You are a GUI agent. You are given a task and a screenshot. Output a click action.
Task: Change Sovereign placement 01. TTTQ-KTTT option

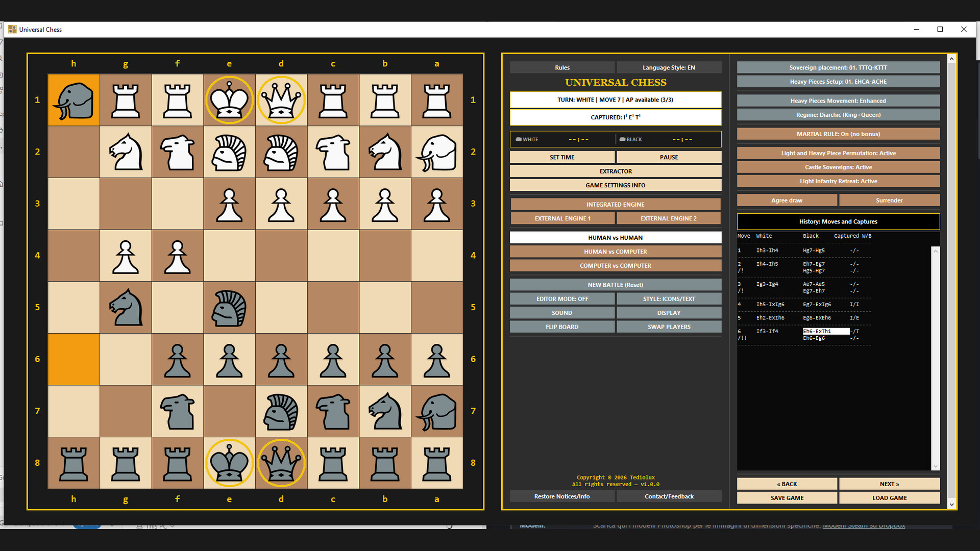(838, 67)
